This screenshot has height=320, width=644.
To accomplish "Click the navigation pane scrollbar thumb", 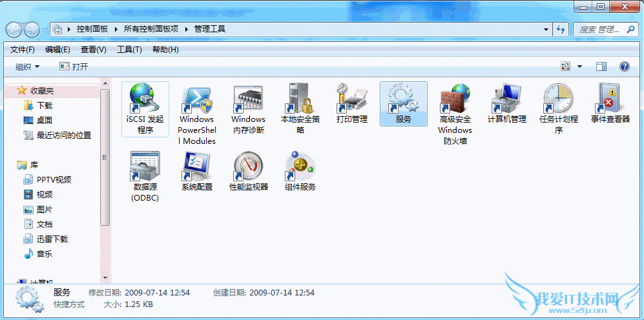I will (105, 157).
